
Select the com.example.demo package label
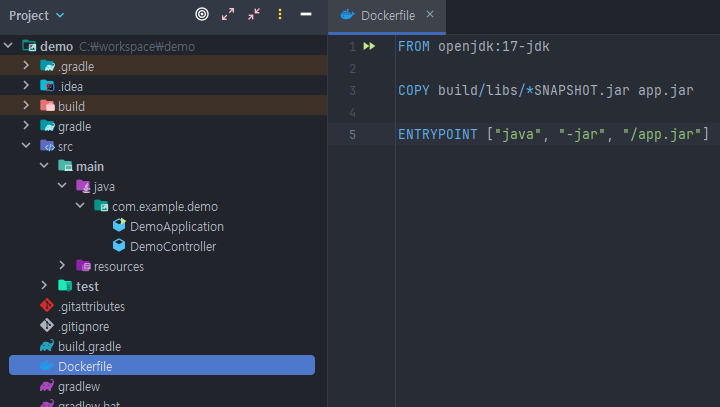(x=165, y=207)
